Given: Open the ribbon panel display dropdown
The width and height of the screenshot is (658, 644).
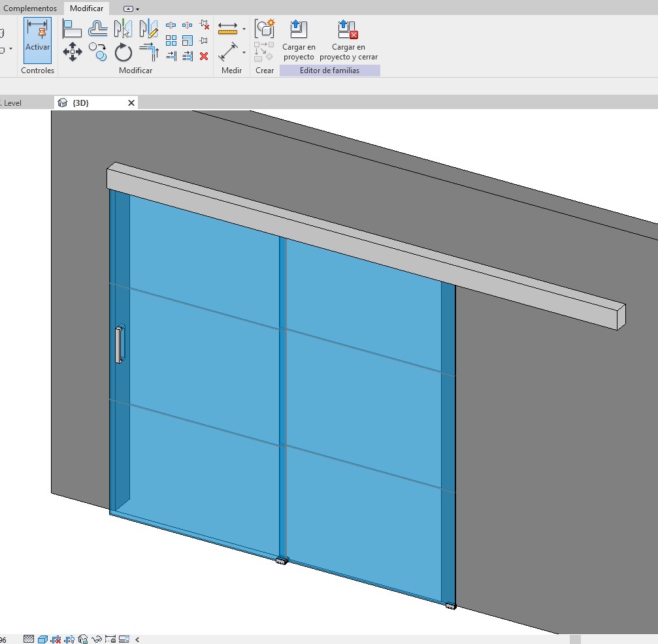Looking at the screenshot, I should click(131, 9).
